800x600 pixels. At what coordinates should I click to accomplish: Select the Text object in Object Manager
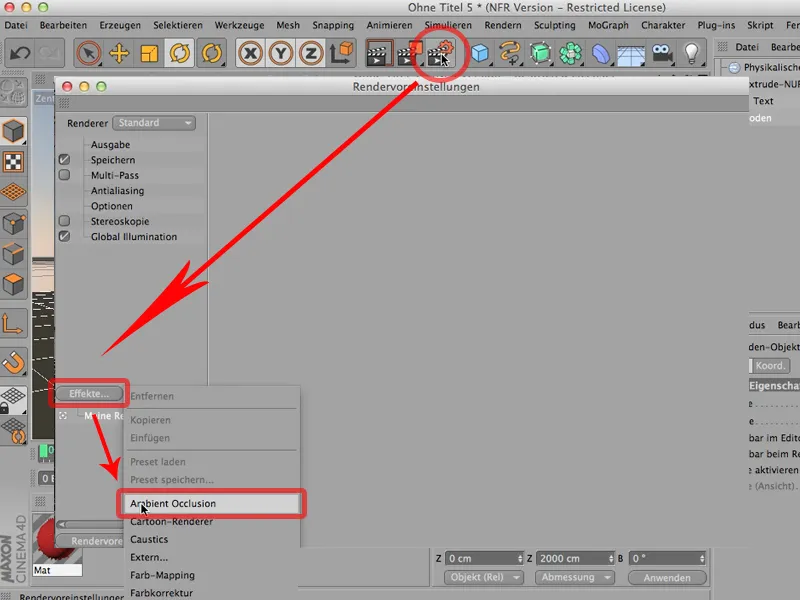(763, 101)
